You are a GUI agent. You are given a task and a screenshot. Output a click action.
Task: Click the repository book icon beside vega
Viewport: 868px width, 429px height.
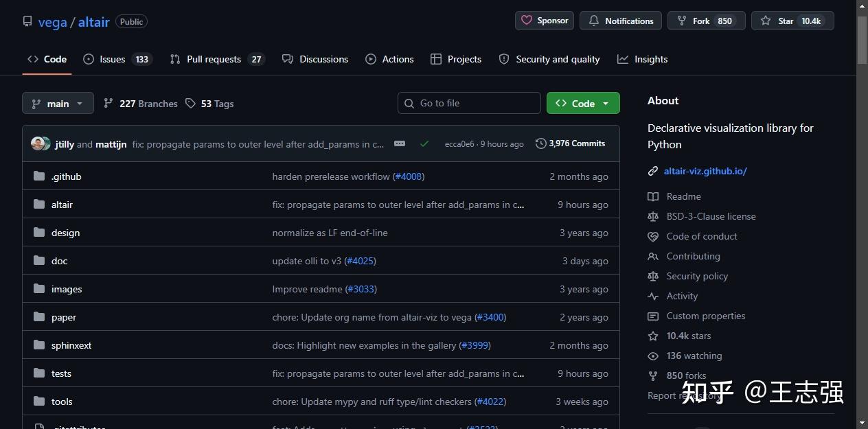(27, 21)
